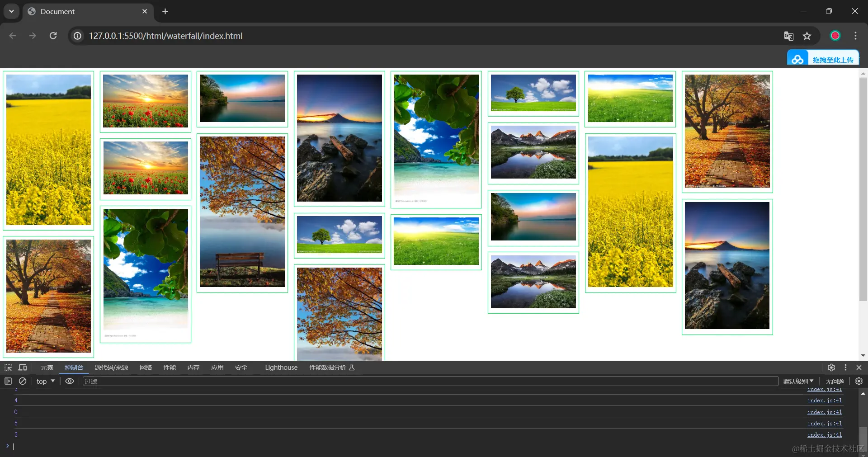
Task: Open DevTools settings gear
Action: [831, 367]
